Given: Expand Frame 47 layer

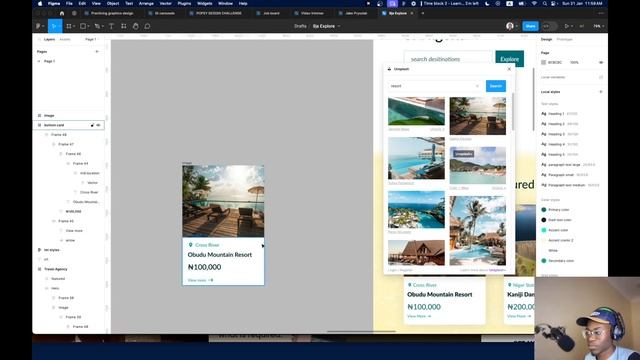Looking at the screenshot, I should (53, 144).
